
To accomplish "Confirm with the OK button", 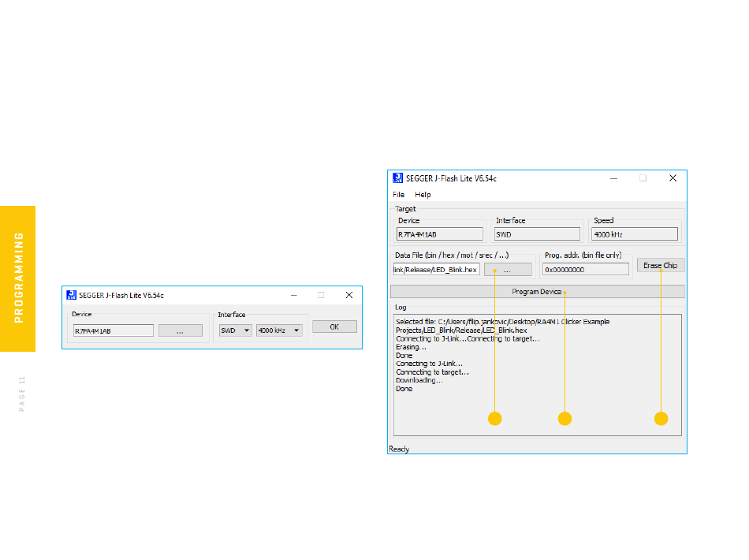I will [334, 327].
